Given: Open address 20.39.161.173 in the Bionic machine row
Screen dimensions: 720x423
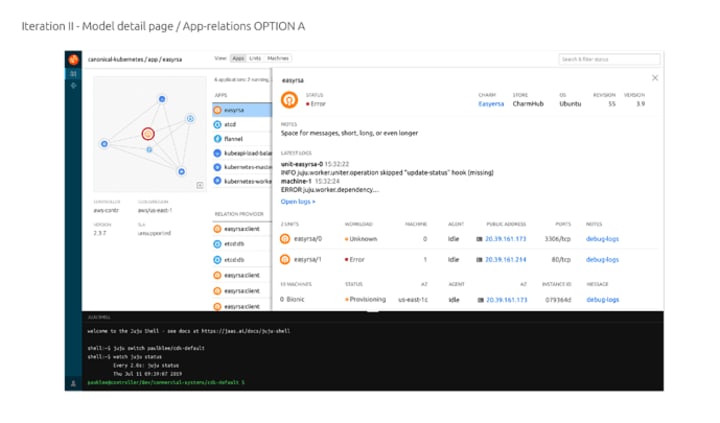Looking at the screenshot, I should (x=506, y=300).
